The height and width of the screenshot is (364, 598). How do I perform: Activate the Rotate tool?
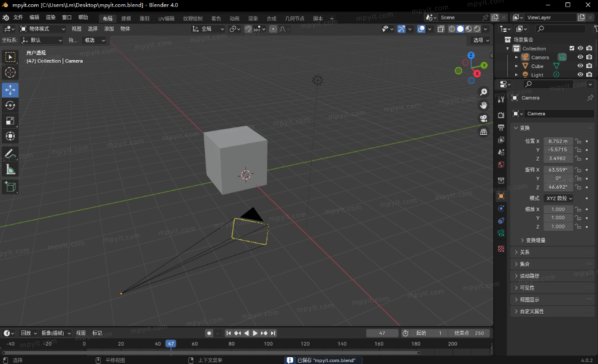pyautogui.click(x=9, y=105)
